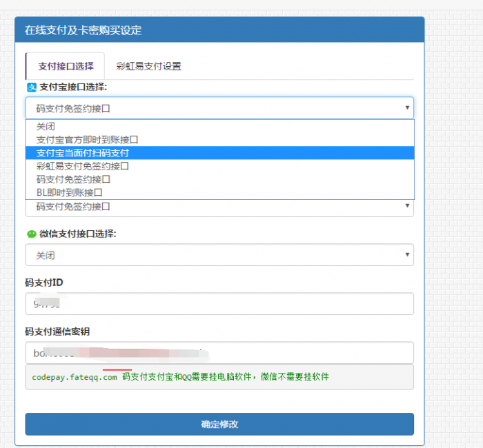Choose 码支付免签约接口 in the open option list
The height and width of the screenshot is (448, 483).
coord(73,179)
